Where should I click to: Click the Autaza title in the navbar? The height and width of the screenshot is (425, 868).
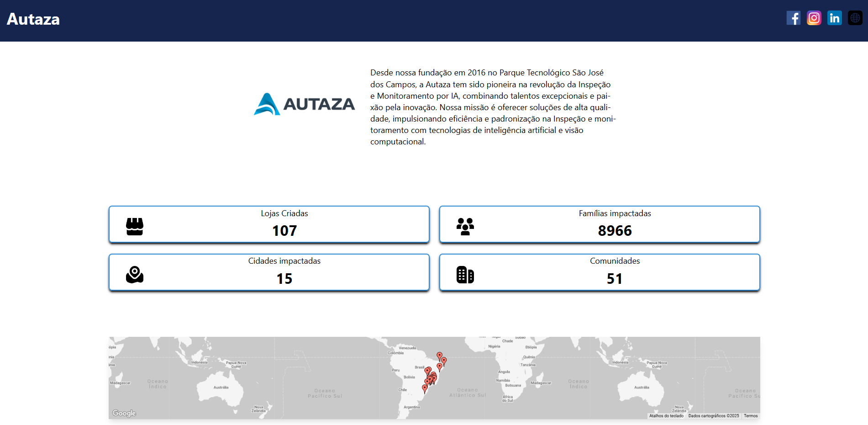(32, 19)
